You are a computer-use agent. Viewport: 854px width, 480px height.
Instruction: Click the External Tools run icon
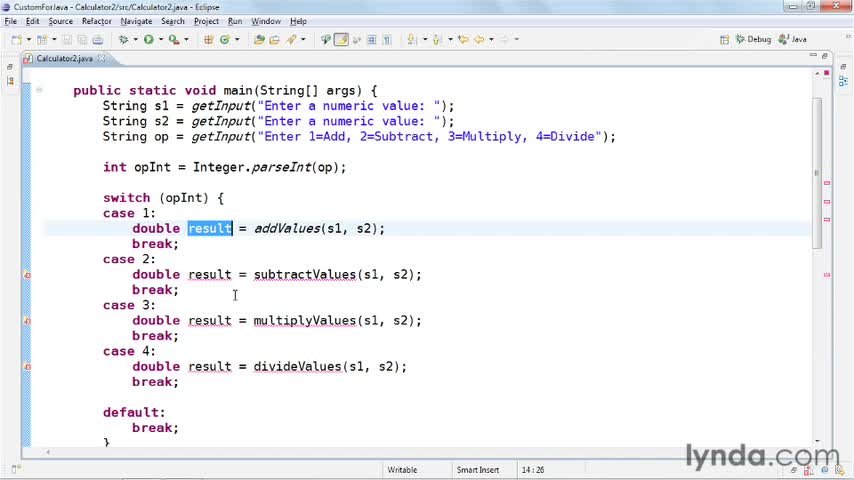(x=174, y=40)
